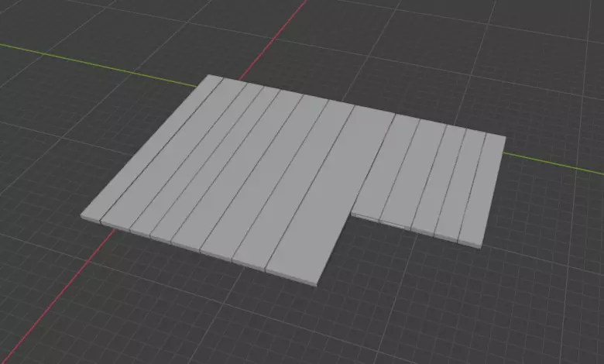Select the leftmost long plank of the floor

152,149
